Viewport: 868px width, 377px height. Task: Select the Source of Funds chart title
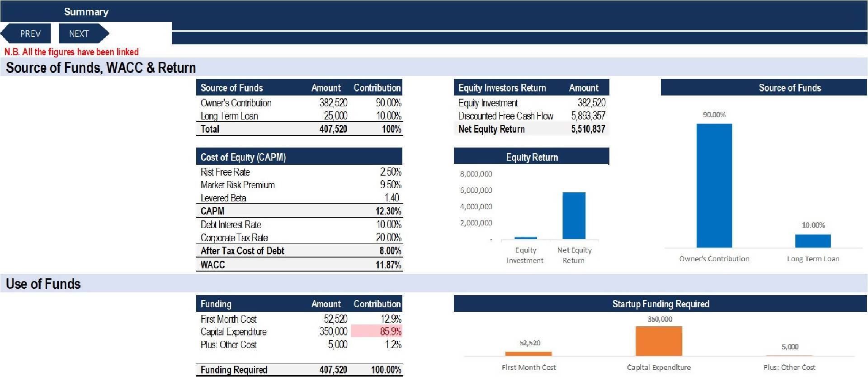click(x=790, y=88)
